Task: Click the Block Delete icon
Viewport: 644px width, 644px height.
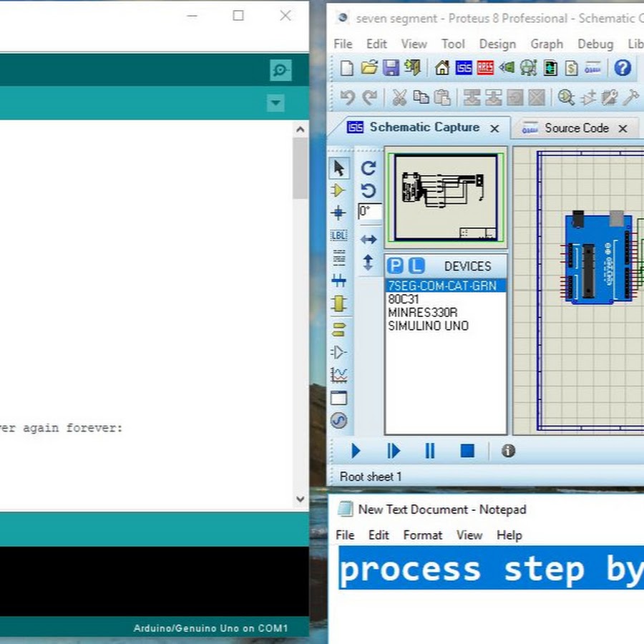Action: [x=537, y=98]
